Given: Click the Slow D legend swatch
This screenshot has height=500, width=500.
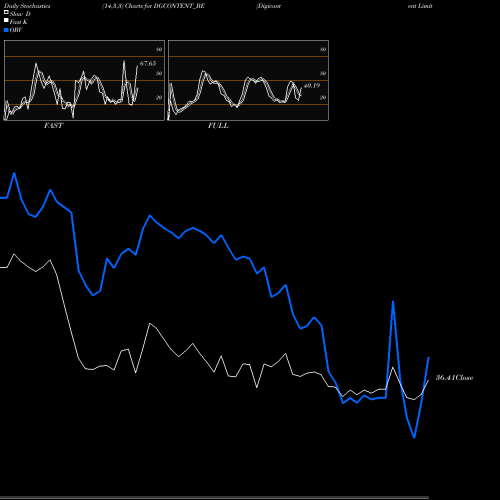Looking at the screenshot, I should coord(6,12).
